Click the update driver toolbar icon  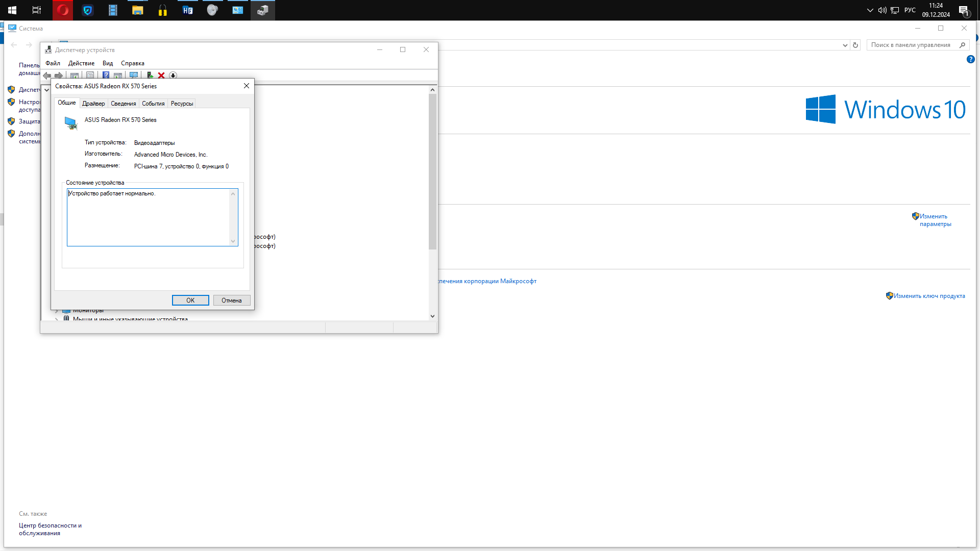coord(150,76)
